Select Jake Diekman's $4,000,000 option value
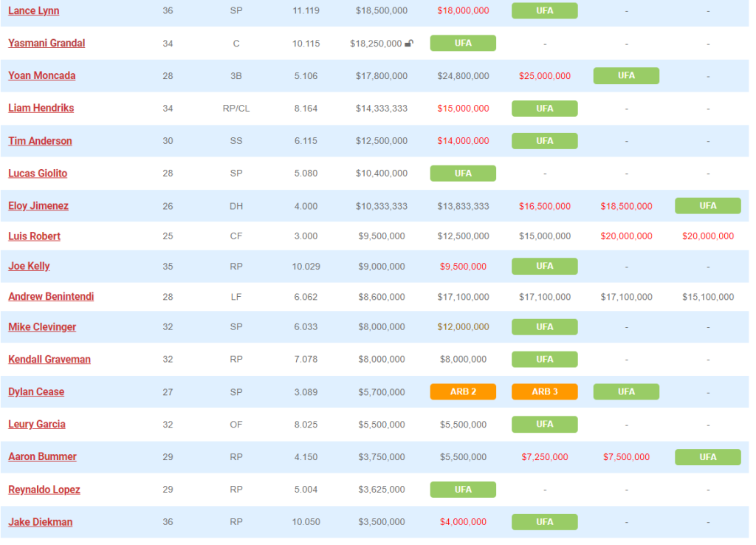This screenshot has height=545, width=756. (463, 522)
